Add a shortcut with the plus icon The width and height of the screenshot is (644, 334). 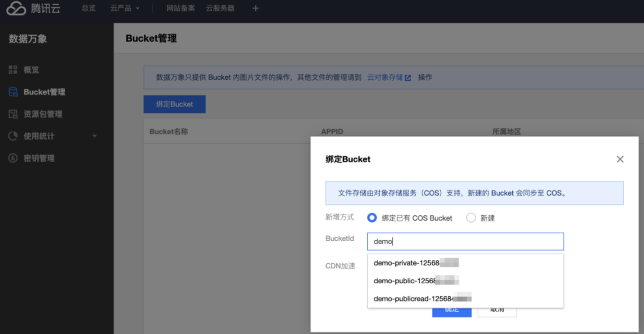tap(255, 8)
